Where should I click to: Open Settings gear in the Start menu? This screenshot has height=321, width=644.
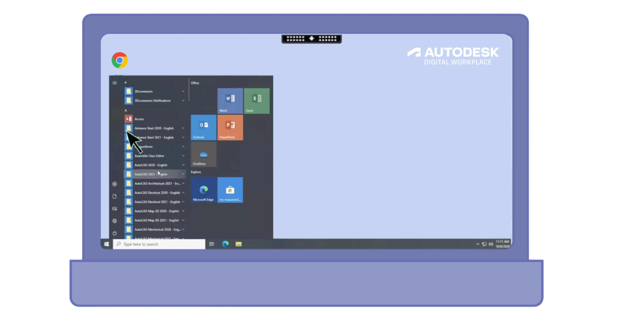114,221
